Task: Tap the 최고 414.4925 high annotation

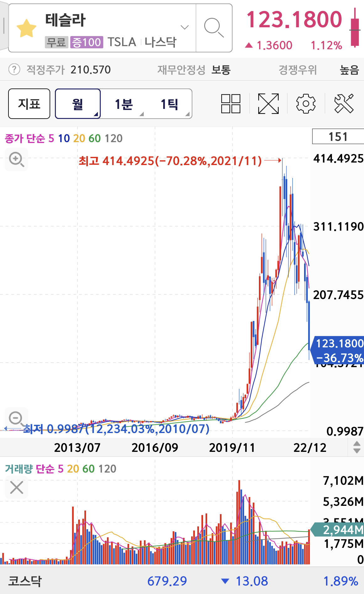Action: (170, 161)
